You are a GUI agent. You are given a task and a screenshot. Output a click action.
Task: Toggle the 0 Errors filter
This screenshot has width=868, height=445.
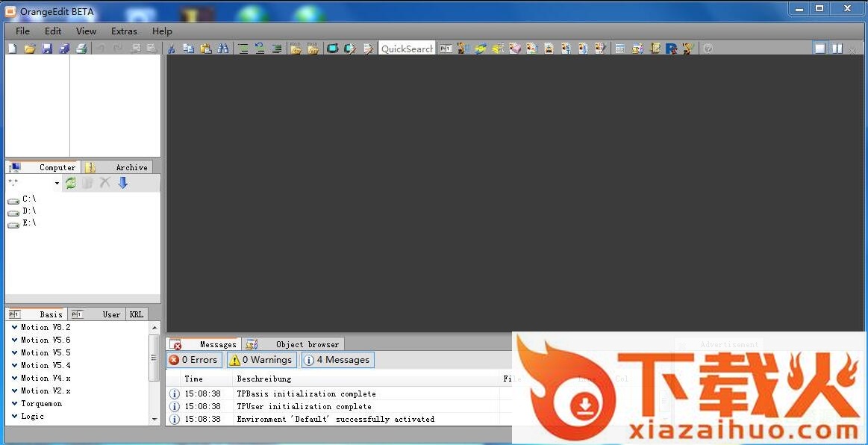(x=194, y=360)
